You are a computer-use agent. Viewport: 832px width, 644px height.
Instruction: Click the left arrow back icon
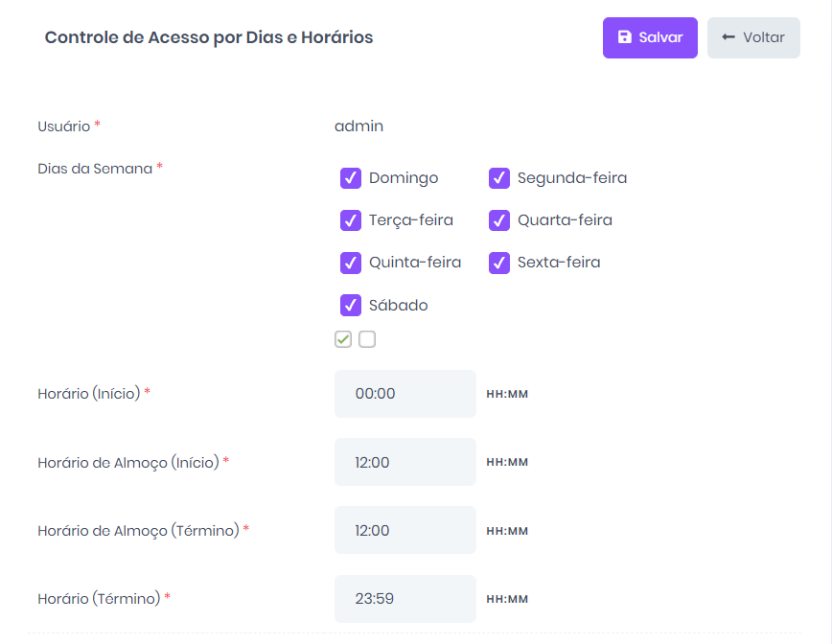[x=728, y=37]
